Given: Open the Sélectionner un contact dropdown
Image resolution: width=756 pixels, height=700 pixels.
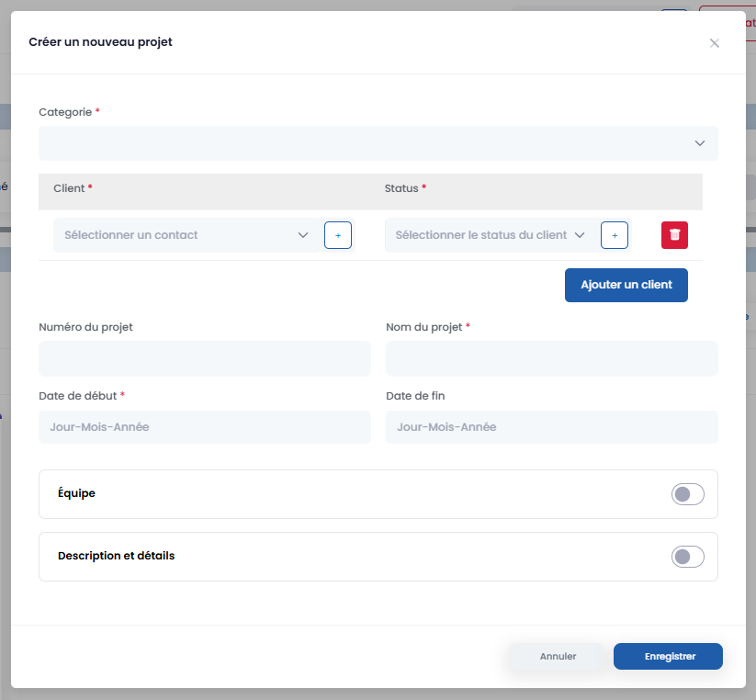Looking at the screenshot, I should pyautogui.click(x=175, y=235).
